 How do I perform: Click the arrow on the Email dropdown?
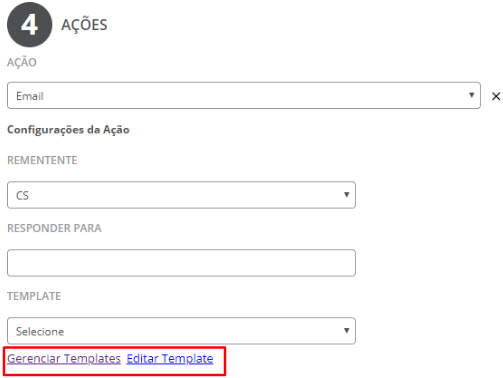point(471,95)
